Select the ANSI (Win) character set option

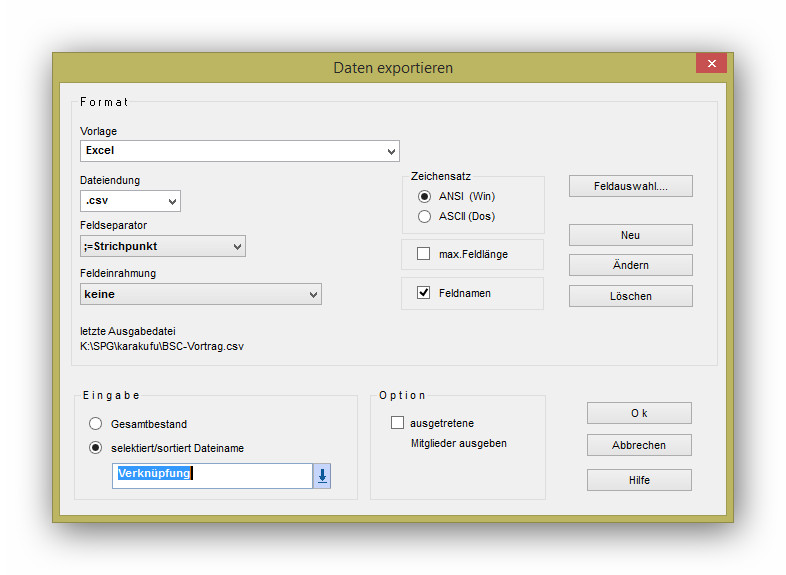[425, 196]
